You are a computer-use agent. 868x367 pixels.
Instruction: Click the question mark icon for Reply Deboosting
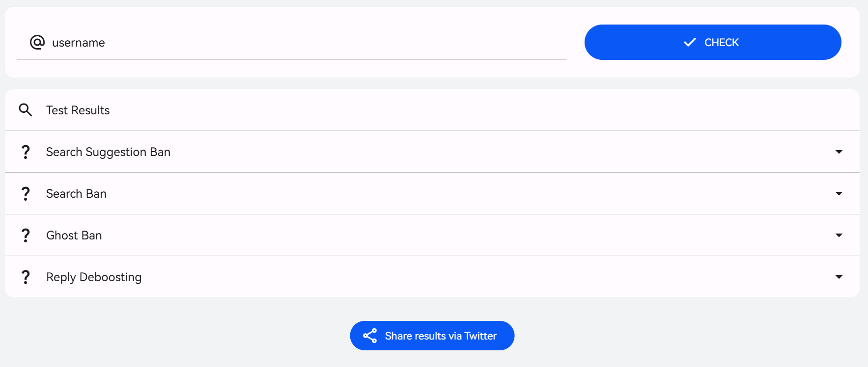point(25,277)
